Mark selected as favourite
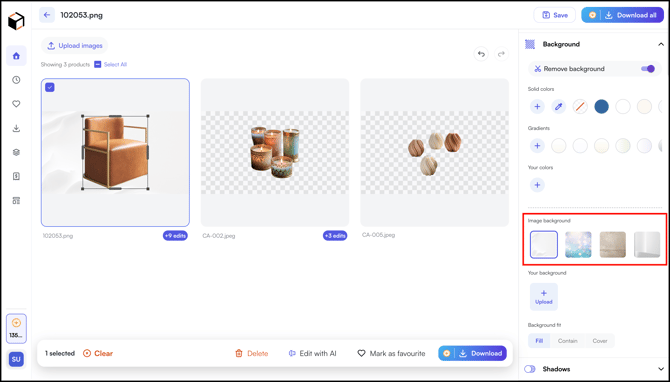Image resolution: width=670 pixels, height=382 pixels. point(391,353)
